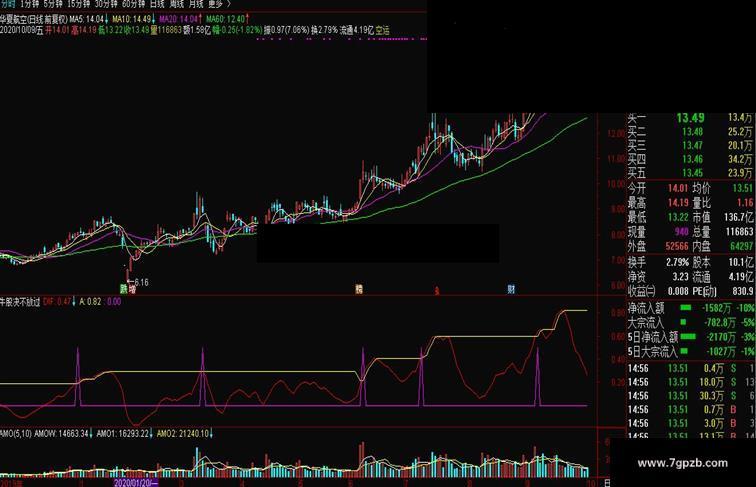Switch to 月线 monthly chart tab
The height and width of the screenshot is (487, 756).
(196, 4)
